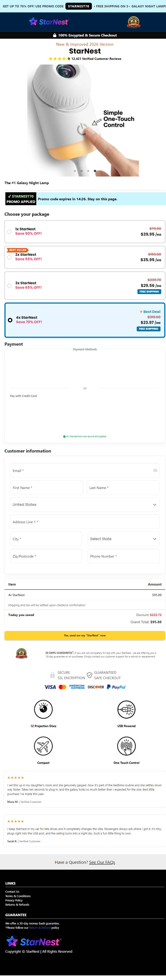The image size is (166, 980).
Task: Click the $35.95 /ea price
Action: [x=151, y=259]
